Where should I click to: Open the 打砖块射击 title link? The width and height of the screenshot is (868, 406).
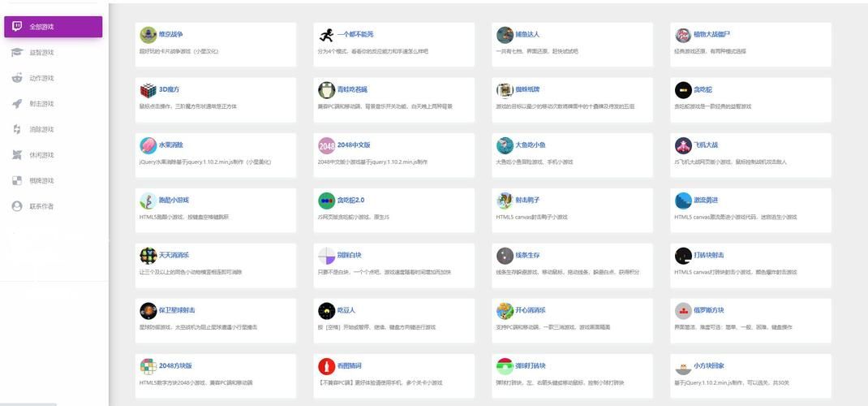(x=708, y=255)
